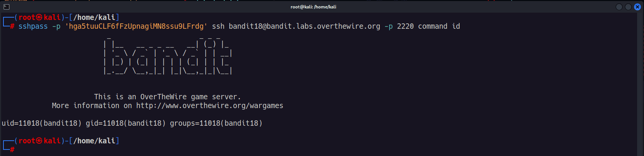644x156 pixels.
Task: Click the port number 2220
Action: point(405,26)
